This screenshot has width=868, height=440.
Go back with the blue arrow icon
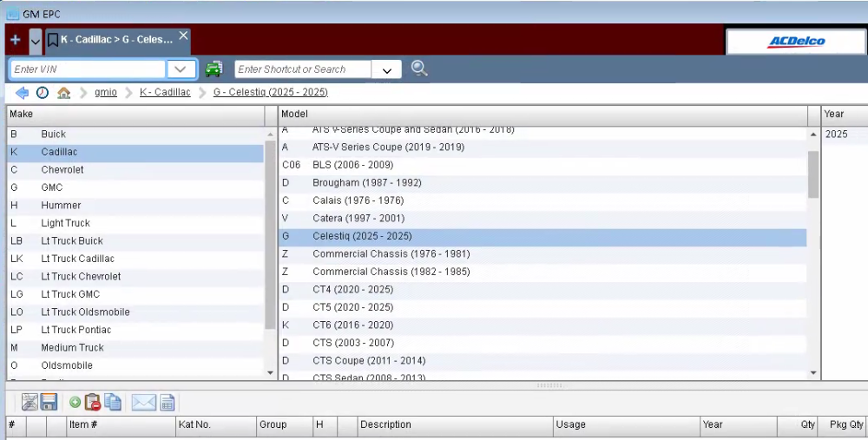(22, 93)
